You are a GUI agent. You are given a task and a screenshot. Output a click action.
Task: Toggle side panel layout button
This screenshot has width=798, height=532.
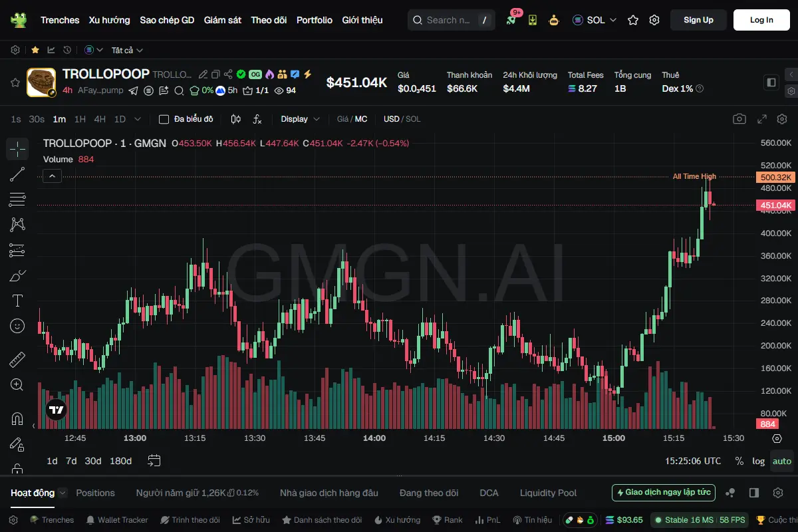click(x=771, y=82)
